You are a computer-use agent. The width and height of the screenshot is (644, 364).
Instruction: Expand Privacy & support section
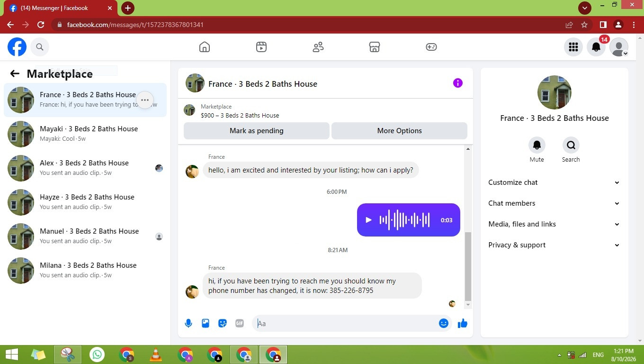555,245
